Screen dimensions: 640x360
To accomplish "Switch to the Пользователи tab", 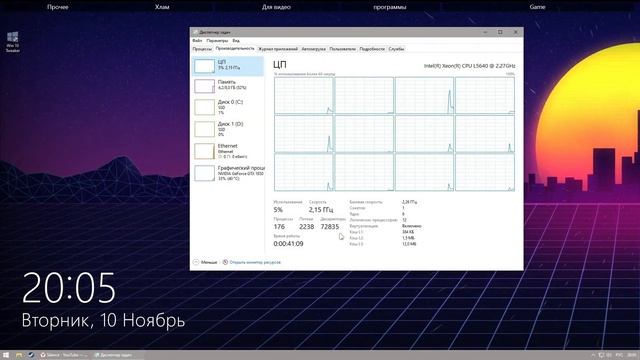I will [342, 49].
